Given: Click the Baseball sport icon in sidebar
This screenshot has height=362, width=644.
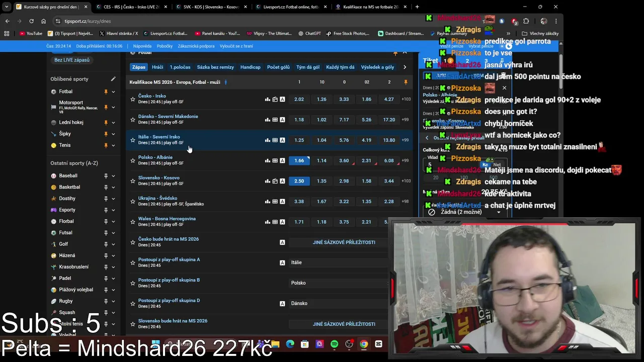Looking at the screenshot, I should tap(54, 176).
